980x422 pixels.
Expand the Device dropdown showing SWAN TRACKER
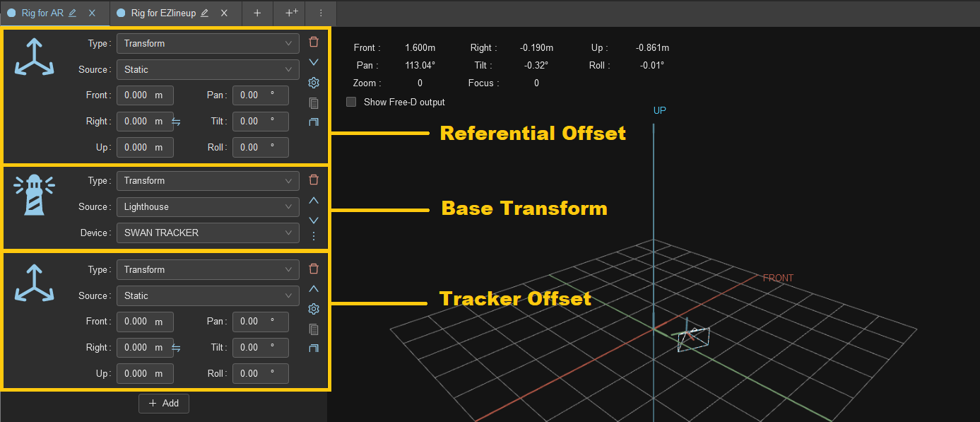click(208, 233)
